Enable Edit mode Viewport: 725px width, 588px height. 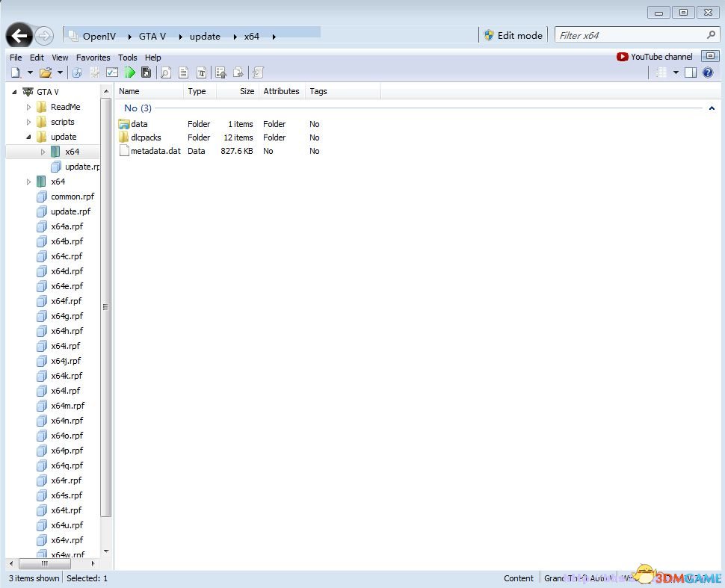pos(513,35)
